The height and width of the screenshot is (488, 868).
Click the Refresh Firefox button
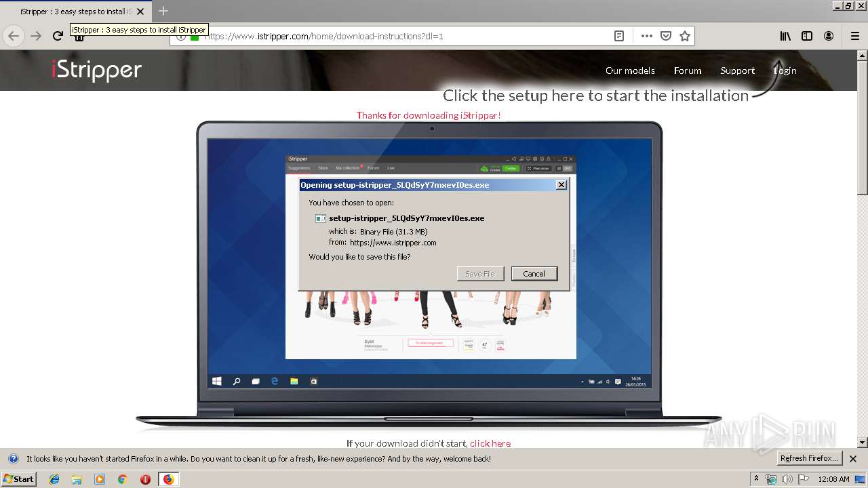click(x=810, y=458)
